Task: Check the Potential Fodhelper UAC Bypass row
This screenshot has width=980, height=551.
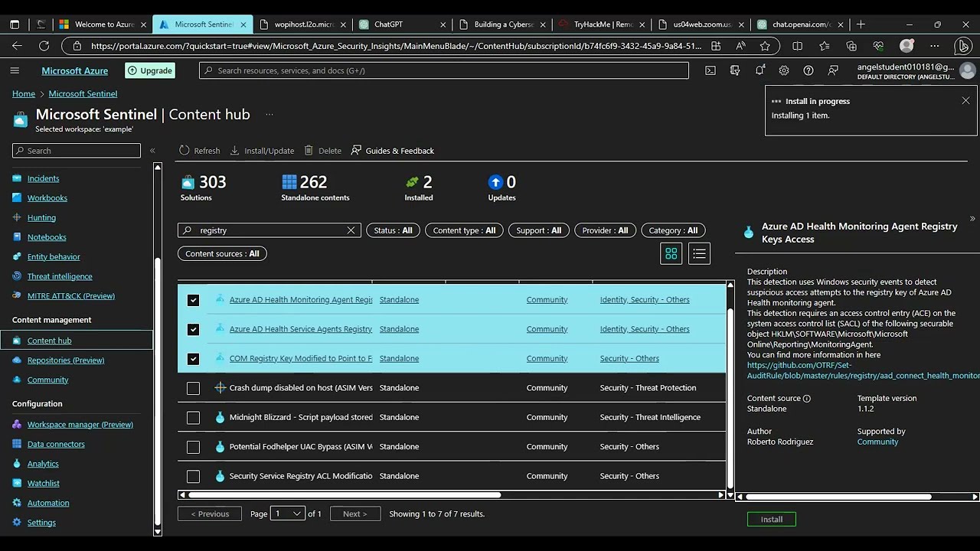Action: tap(193, 447)
